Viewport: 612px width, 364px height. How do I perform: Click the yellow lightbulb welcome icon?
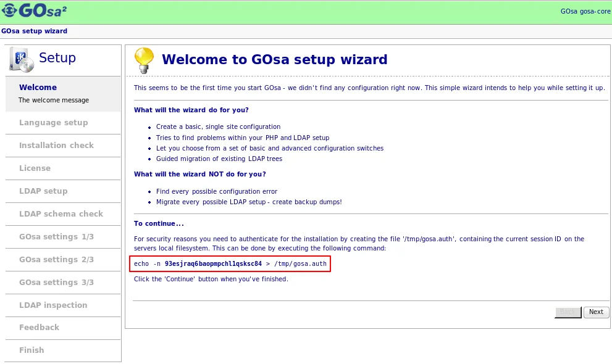[x=144, y=60]
